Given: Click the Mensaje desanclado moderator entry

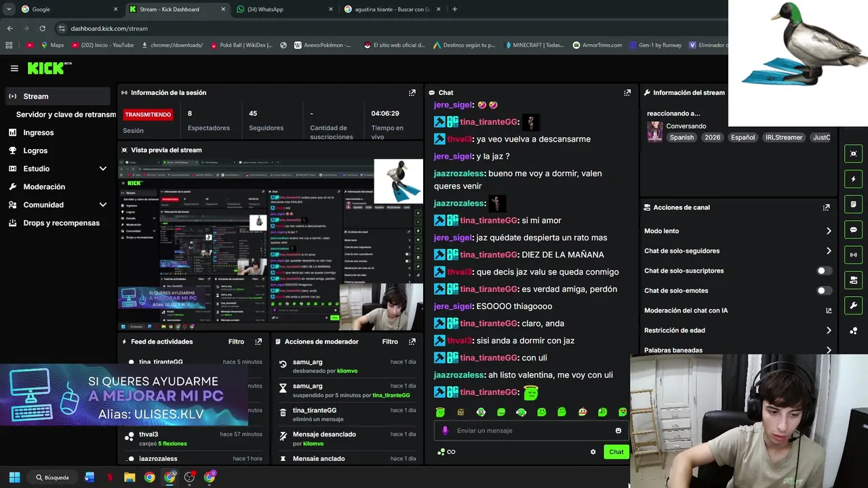Looking at the screenshot, I should click(x=346, y=439).
